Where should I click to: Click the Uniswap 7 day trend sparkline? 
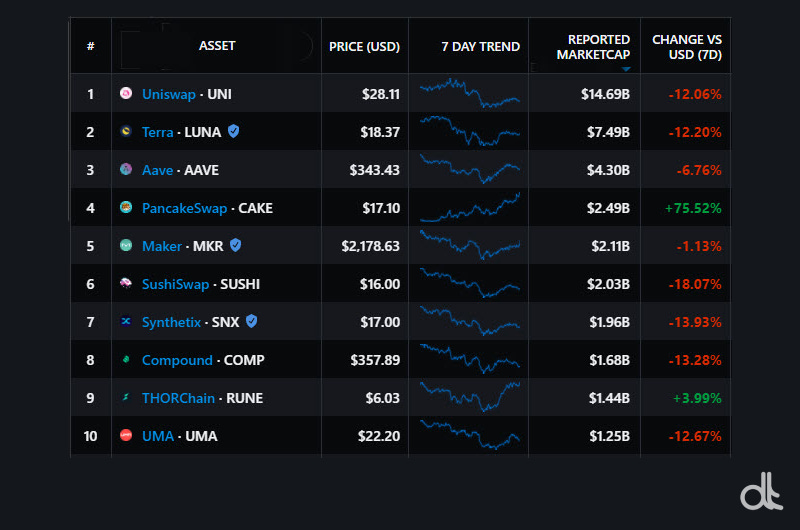tap(470, 93)
